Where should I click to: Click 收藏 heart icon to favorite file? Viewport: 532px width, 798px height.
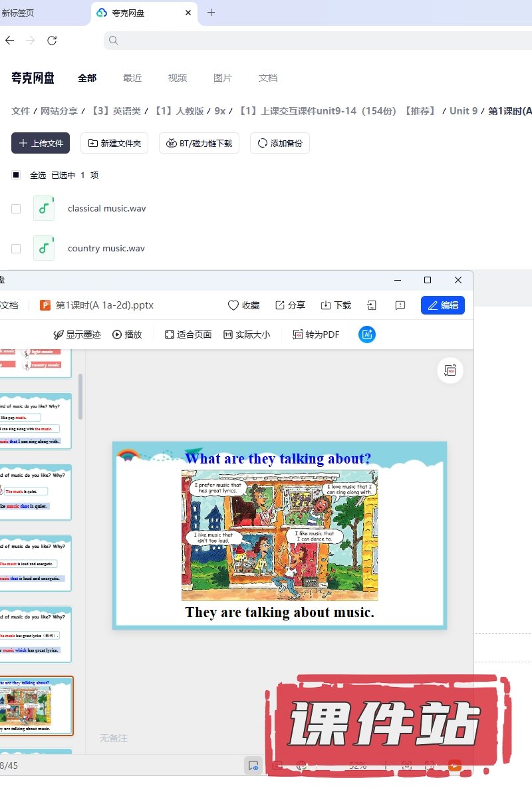click(x=243, y=305)
